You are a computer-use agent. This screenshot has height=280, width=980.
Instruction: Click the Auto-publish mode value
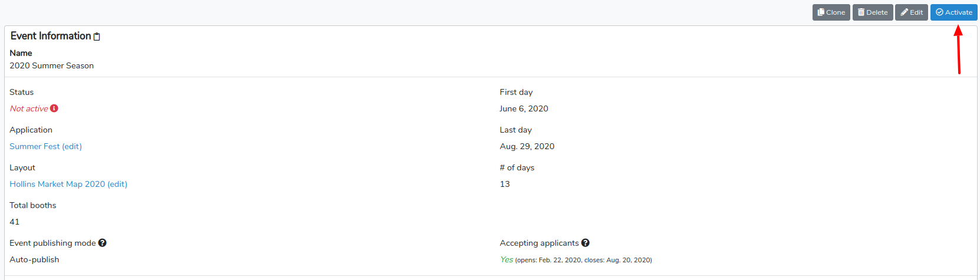coord(34,259)
